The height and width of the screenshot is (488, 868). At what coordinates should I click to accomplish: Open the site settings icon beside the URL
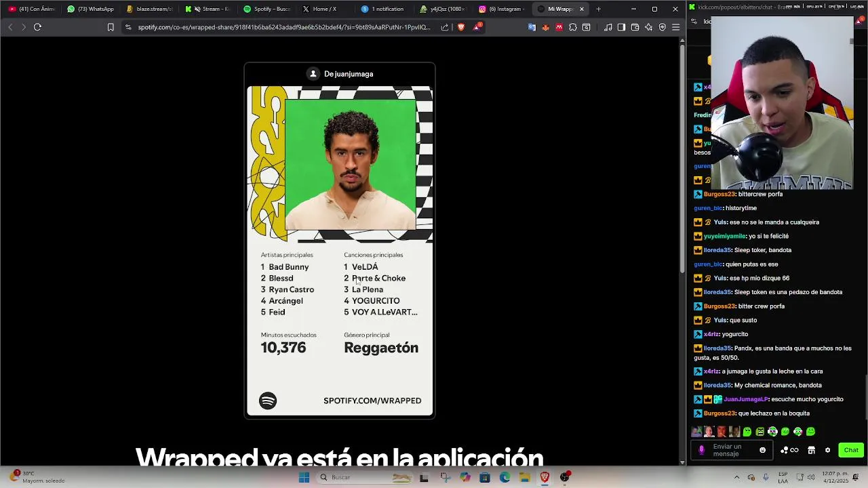coord(128,27)
